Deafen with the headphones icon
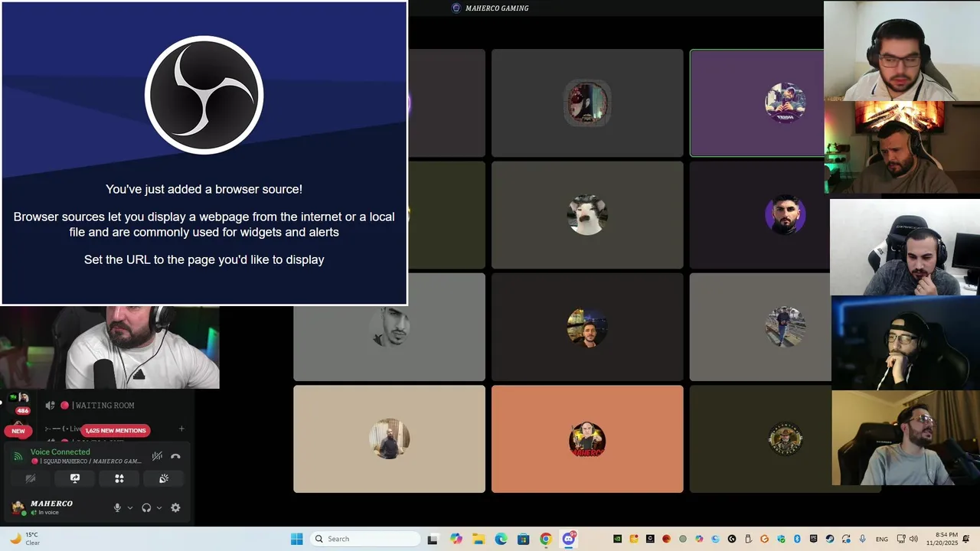The width and height of the screenshot is (980, 551). pyautogui.click(x=146, y=507)
